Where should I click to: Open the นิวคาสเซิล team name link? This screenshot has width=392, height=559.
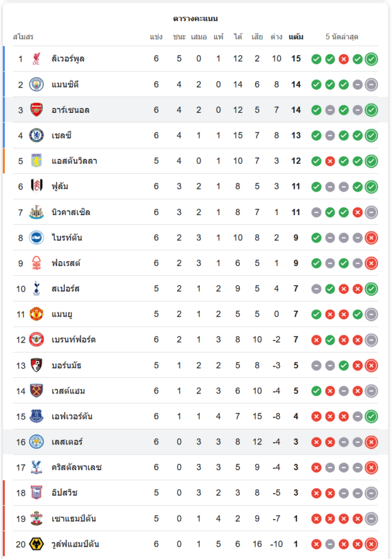point(70,212)
